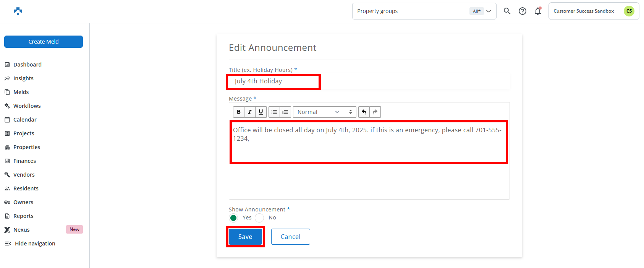Image resolution: width=644 pixels, height=268 pixels.
Task: Go to Melds in sidebar
Action: [21, 92]
